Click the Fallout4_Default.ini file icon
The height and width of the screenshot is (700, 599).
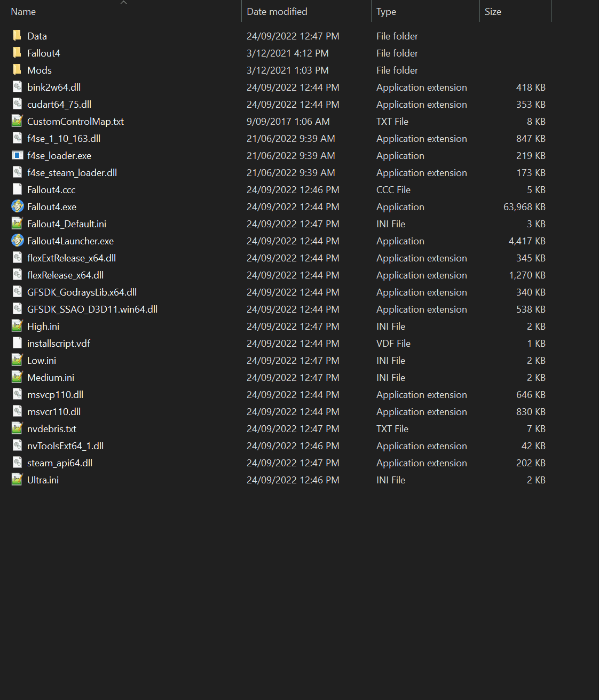17,224
